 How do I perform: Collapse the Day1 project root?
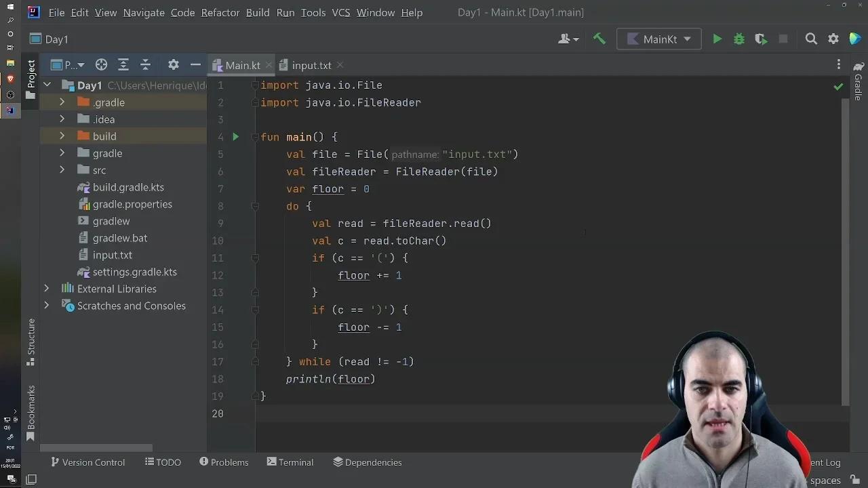(47, 85)
